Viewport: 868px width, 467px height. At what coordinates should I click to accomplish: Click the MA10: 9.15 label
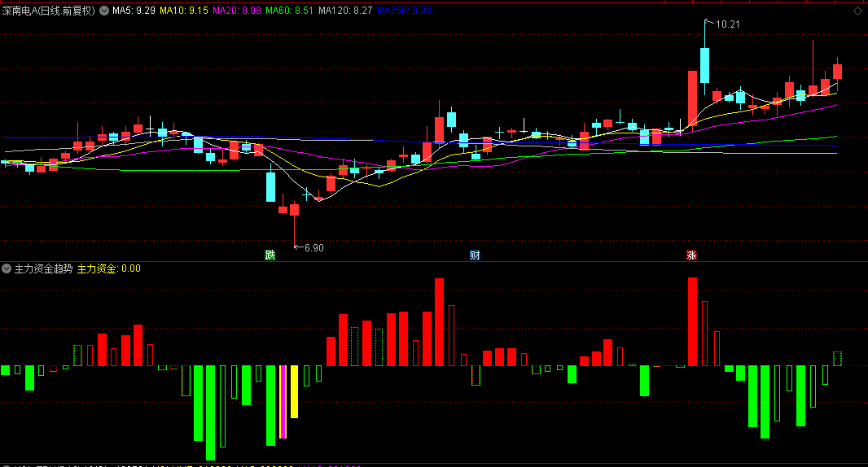tap(184, 11)
